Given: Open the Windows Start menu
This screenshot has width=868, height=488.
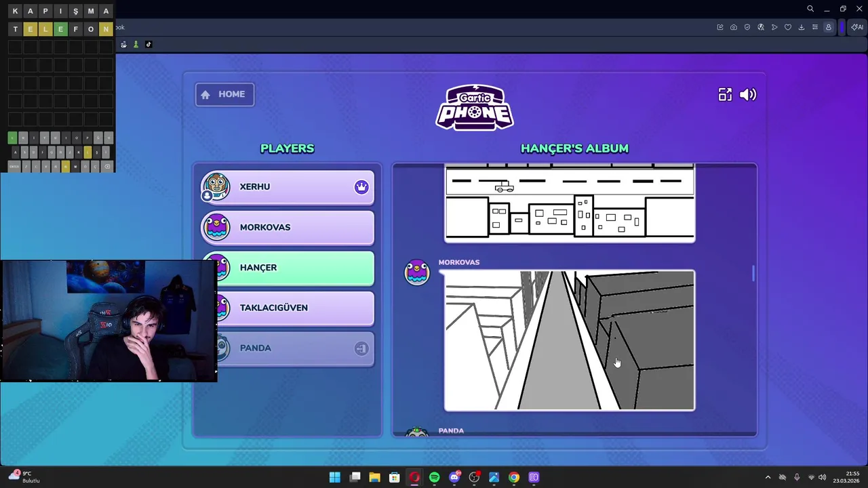Looking at the screenshot, I should click(x=335, y=477).
